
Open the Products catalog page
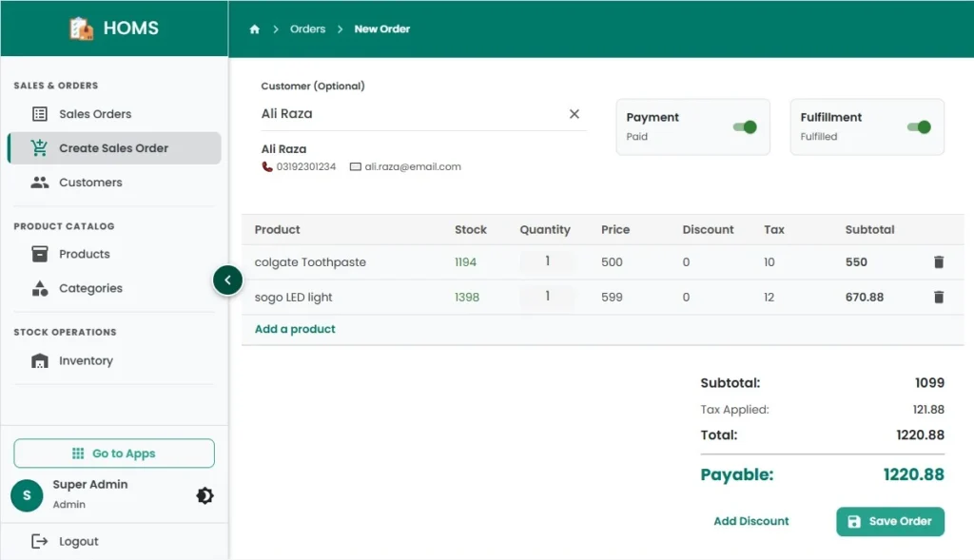point(84,254)
